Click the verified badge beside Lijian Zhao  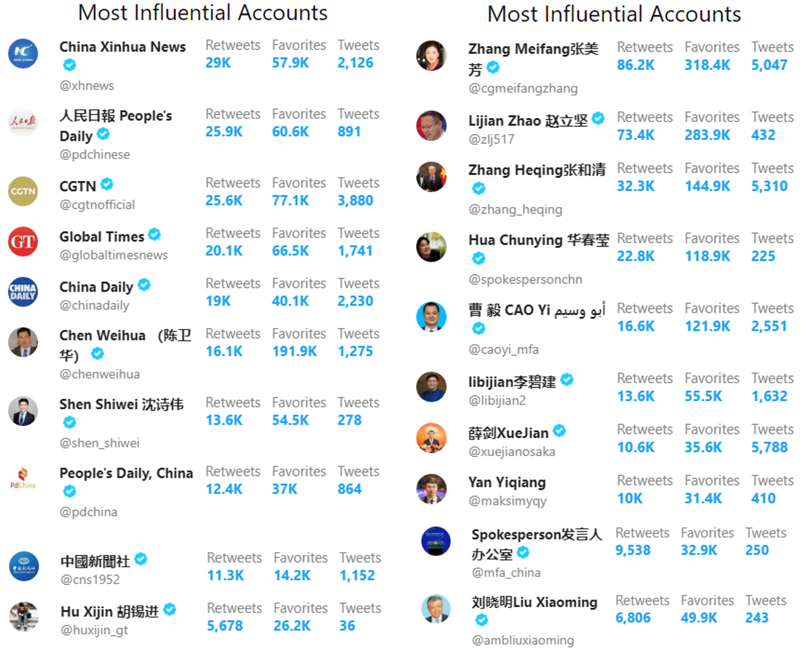[x=598, y=118]
